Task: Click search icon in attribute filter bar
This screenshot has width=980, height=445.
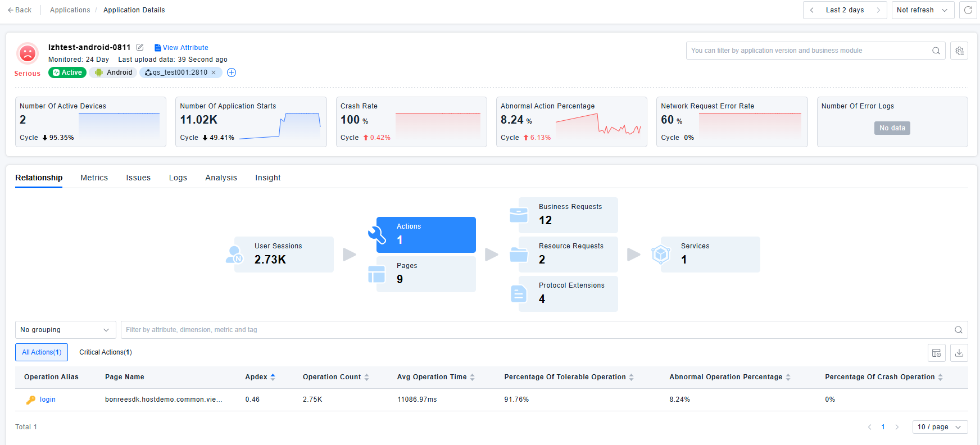Action: point(958,330)
